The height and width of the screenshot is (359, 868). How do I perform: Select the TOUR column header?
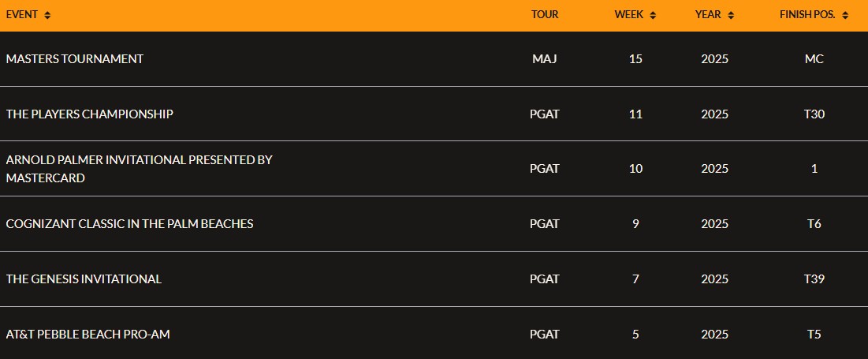pos(545,15)
